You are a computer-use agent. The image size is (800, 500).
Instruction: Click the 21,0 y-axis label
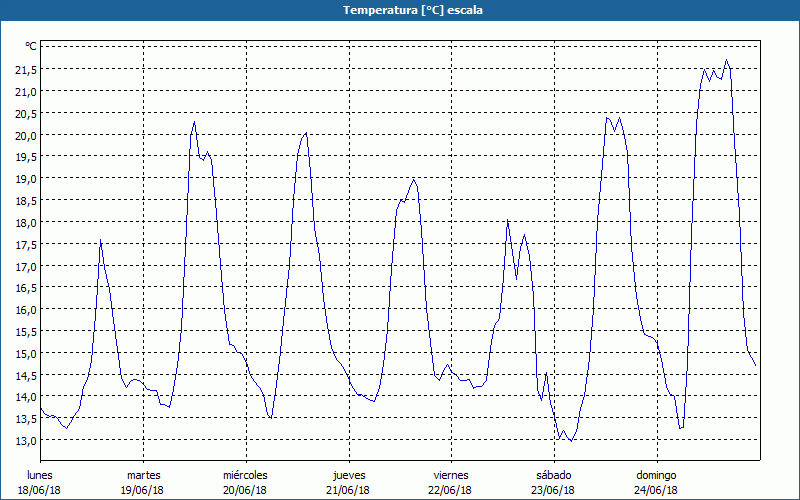26,92
